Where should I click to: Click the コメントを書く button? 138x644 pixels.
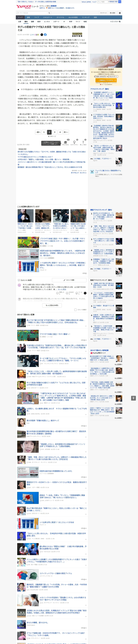(69, 280)
